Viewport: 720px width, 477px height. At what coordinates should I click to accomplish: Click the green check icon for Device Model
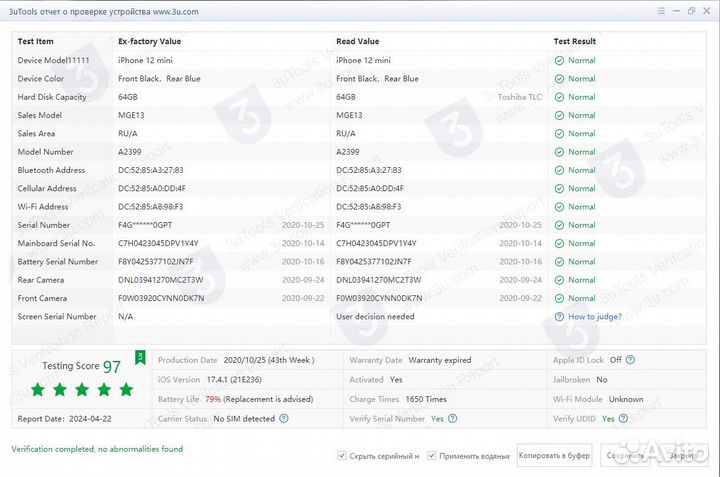pos(559,61)
